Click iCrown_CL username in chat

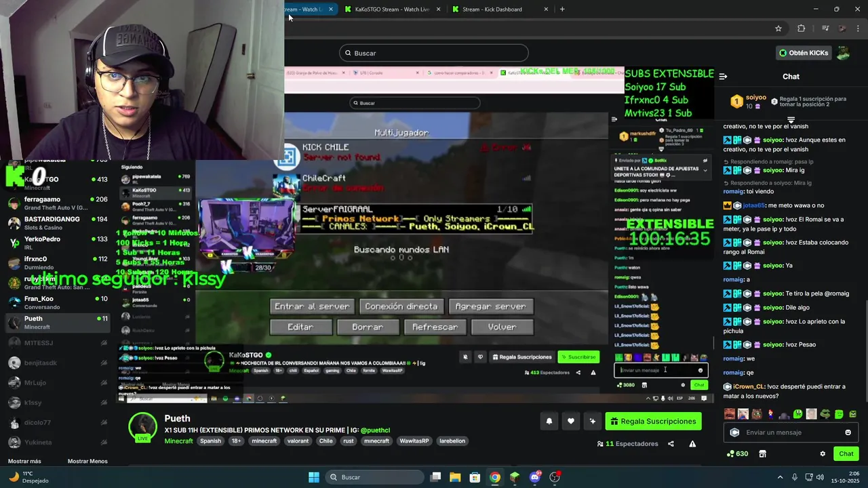749,386
